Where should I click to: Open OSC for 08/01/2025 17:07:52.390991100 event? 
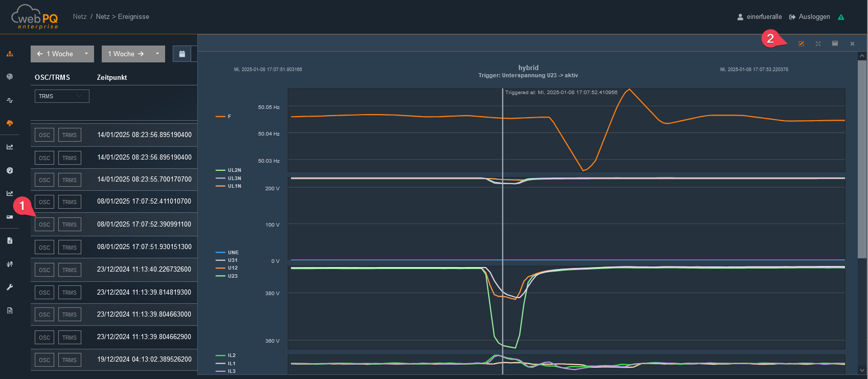click(x=44, y=225)
